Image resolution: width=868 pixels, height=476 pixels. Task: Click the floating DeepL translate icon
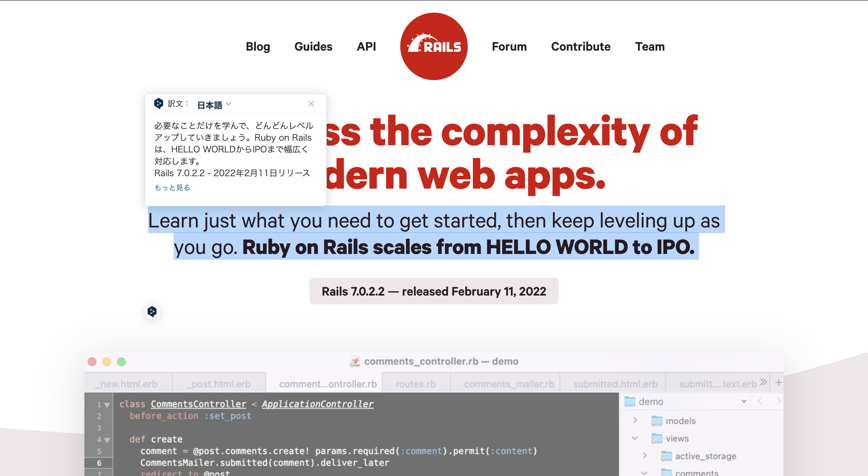pyautogui.click(x=152, y=312)
